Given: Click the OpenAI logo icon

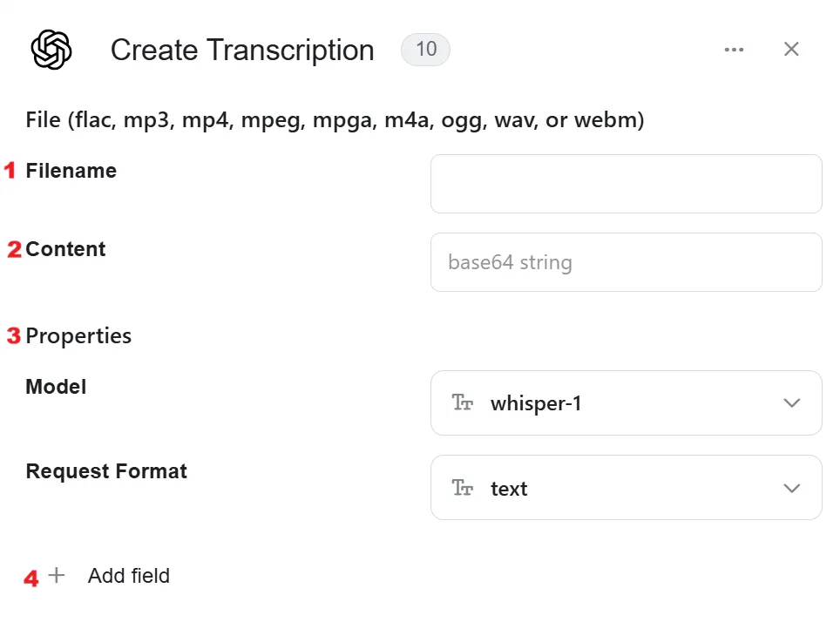Looking at the screenshot, I should (51, 50).
